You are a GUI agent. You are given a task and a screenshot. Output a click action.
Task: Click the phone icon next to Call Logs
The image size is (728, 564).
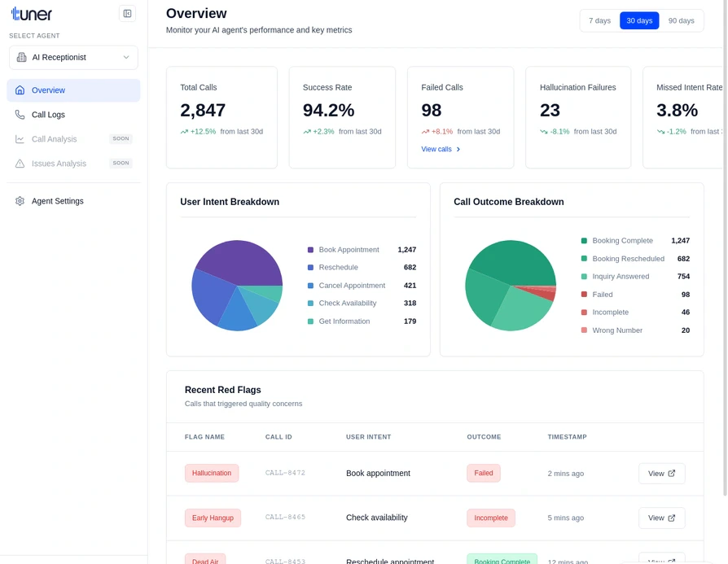coord(22,114)
